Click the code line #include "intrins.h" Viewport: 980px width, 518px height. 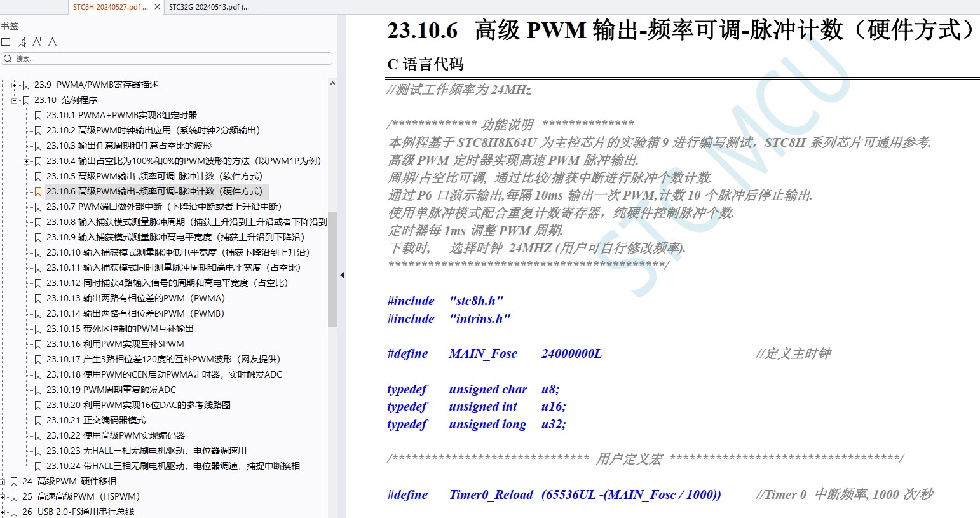pos(449,318)
